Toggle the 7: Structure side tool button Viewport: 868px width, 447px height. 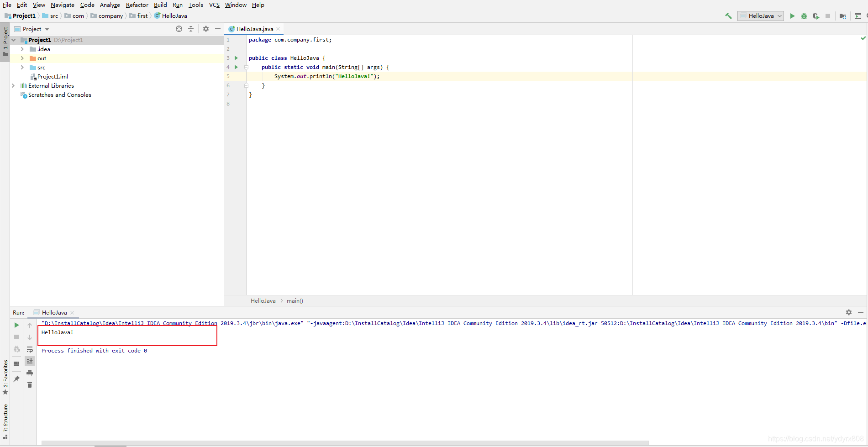[5, 421]
